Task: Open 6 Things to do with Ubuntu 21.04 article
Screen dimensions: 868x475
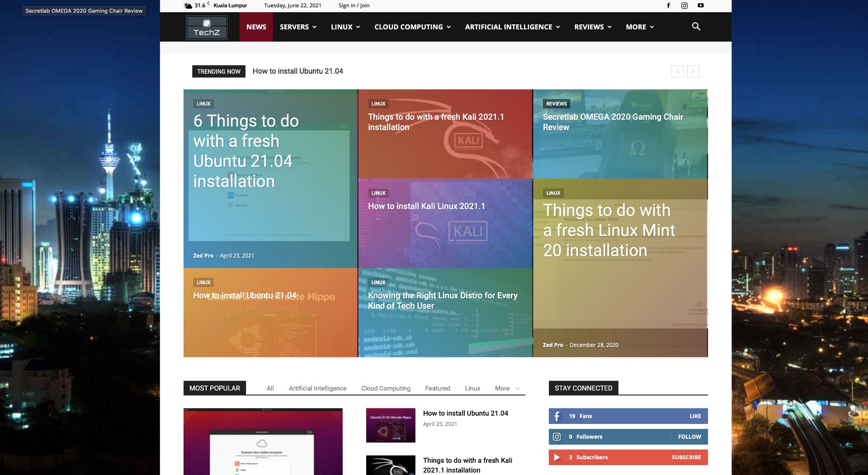Action: click(246, 151)
